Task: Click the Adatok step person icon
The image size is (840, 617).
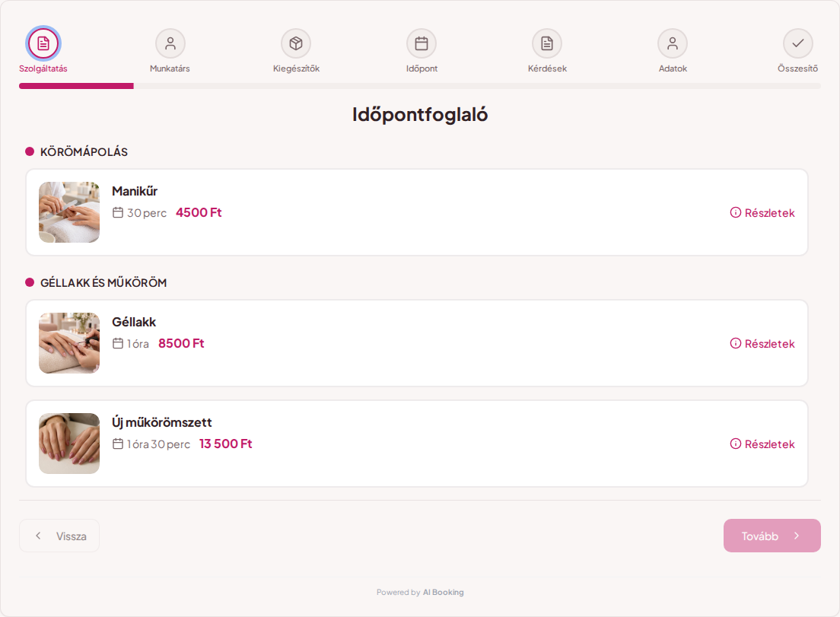Action: pyautogui.click(x=673, y=43)
